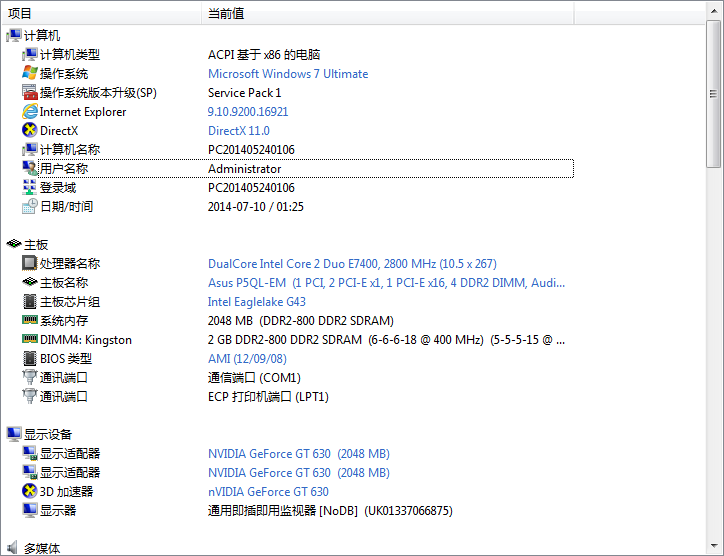Viewport: 724px width, 556px height.
Task: Select the 2048 MB (DDR2-800 DDR2 SDRAM) value
Action: tap(301, 321)
